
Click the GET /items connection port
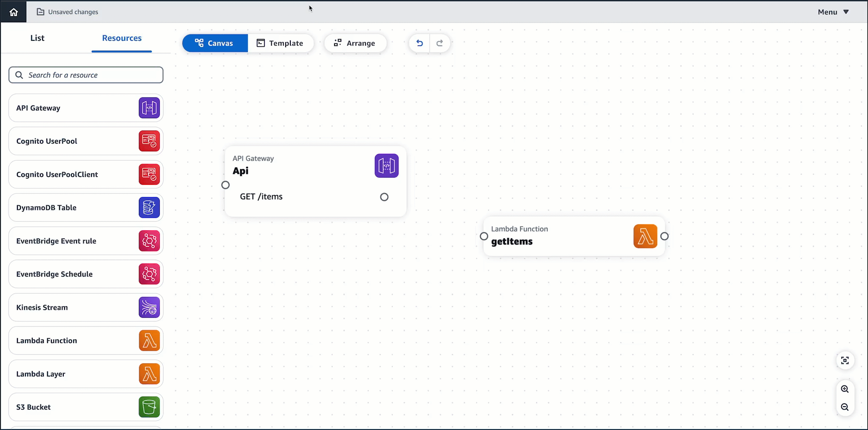pos(384,197)
